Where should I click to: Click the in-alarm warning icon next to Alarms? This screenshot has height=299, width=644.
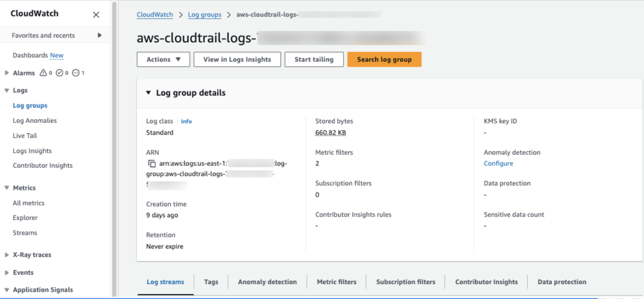(44, 73)
